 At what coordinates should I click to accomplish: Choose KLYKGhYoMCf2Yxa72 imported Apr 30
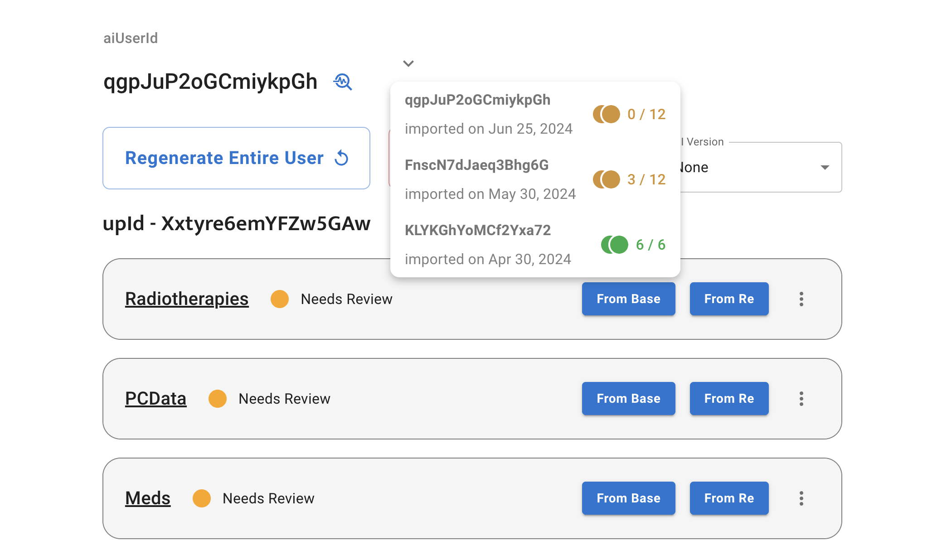(x=477, y=231)
